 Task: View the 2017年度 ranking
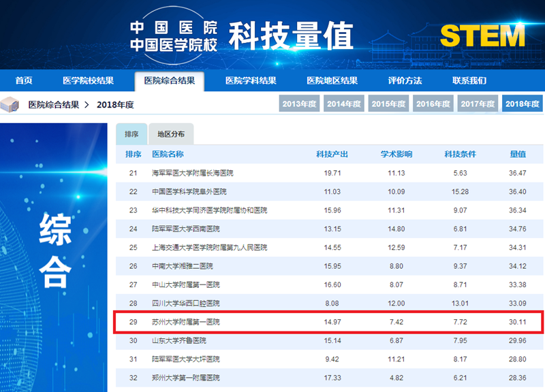pyautogui.click(x=478, y=104)
